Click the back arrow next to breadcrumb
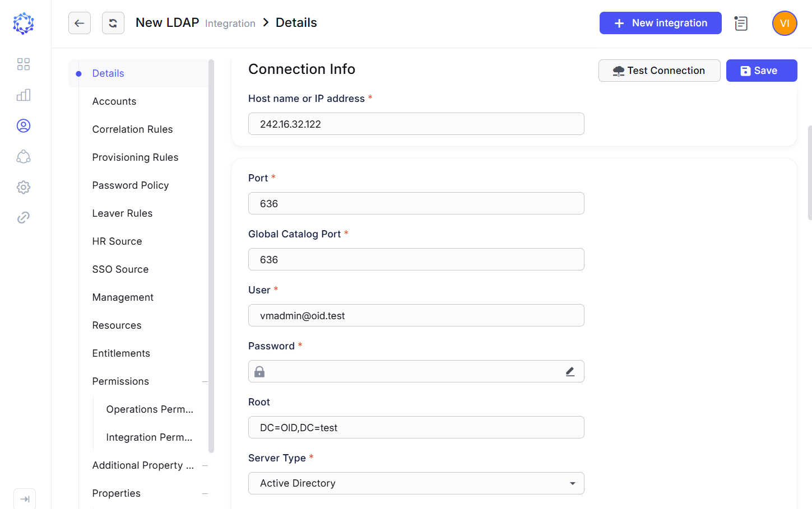The image size is (812, 509). [79, 23]
